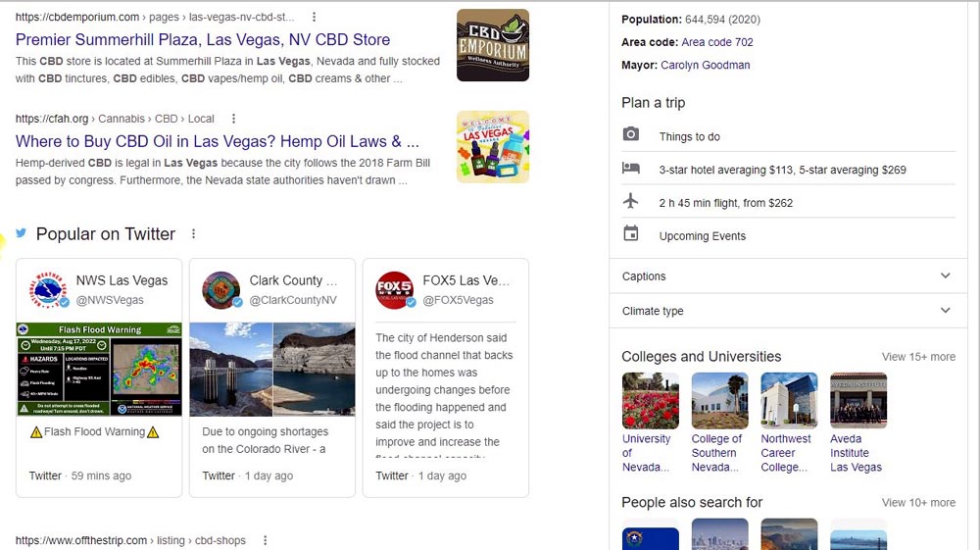The height and width of the screenshot is (550, 980).
Task: Click the camera icon for Things to do
Action: [631, 134]
